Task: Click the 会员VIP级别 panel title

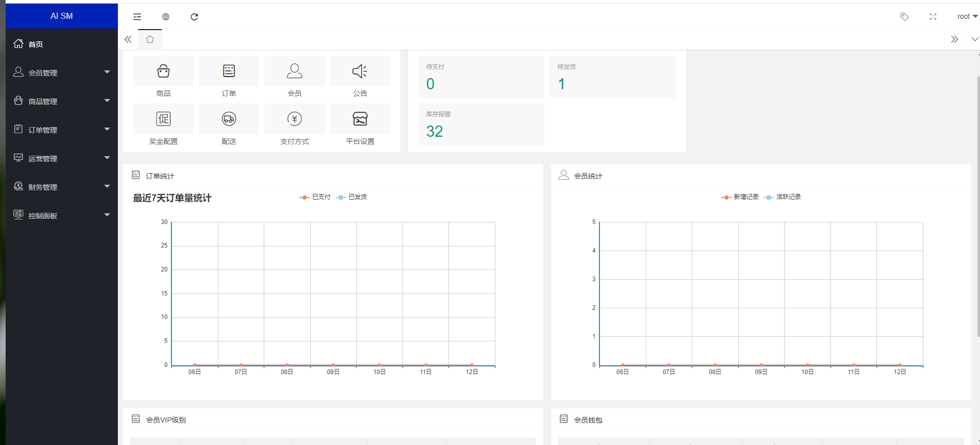Action: point(166,419)
